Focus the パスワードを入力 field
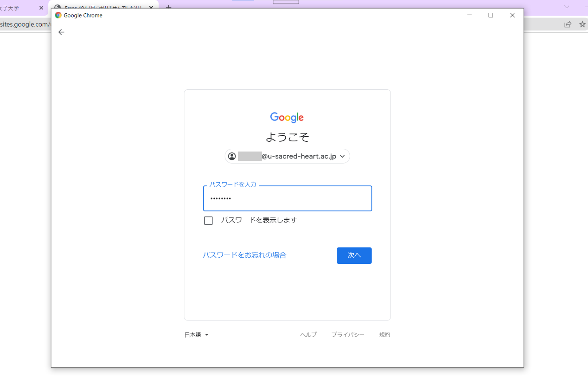 (x=287, y=198)
